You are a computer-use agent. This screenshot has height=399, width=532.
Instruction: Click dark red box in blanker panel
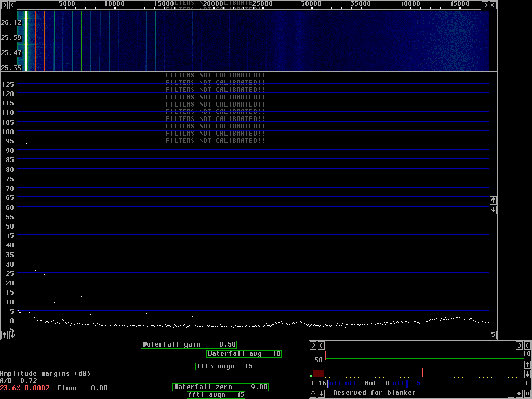click(318, 374)
